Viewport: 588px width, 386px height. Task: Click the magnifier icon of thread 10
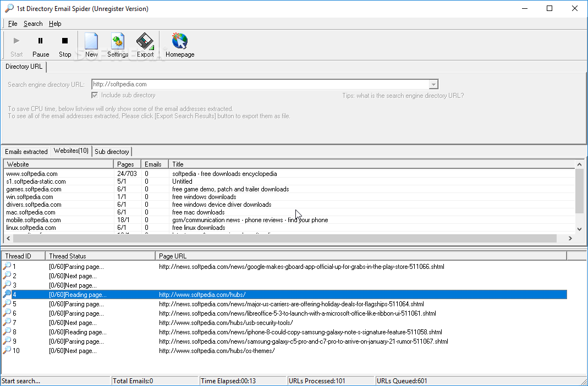(7, 350)
